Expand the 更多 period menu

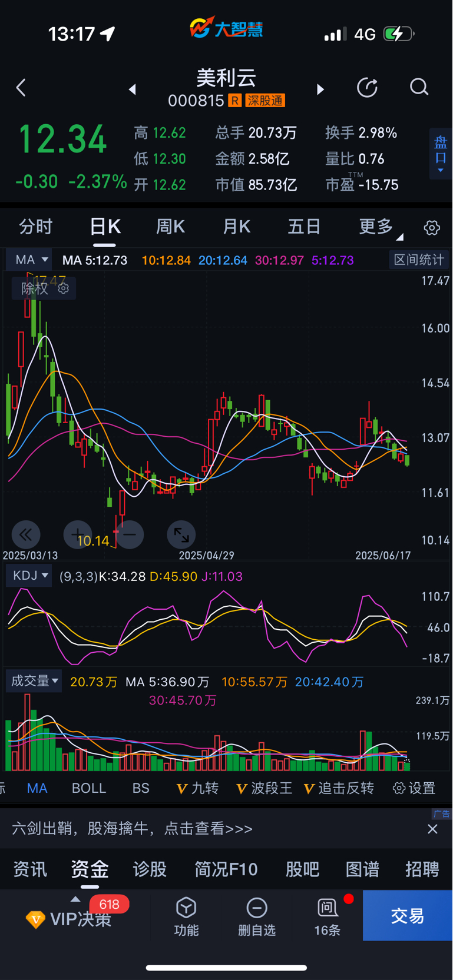tap(381, 227)
